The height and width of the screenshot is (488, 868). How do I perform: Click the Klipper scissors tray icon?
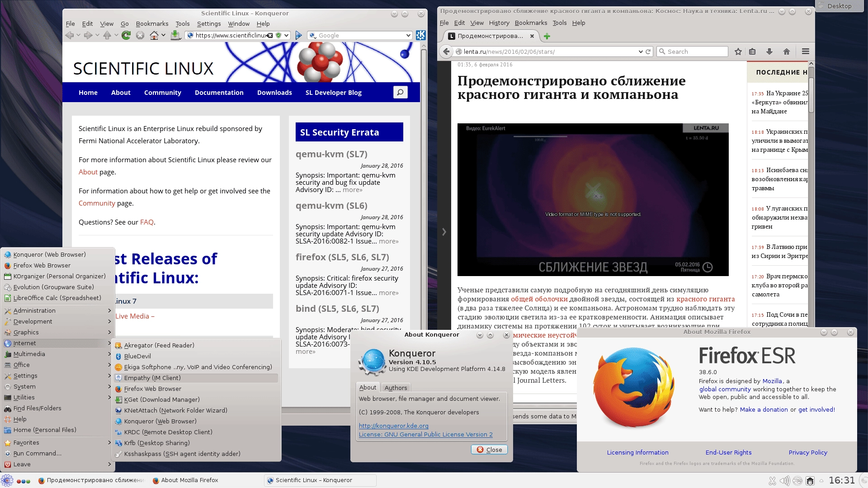[x=772, y=481]
